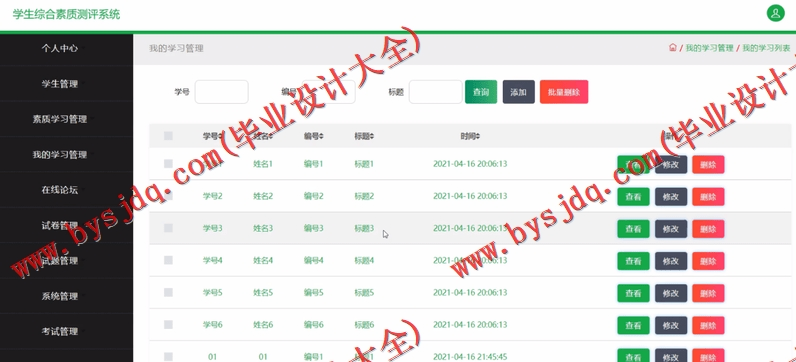Focus the 标题 search input field
This screenshot has height=362, width=796.
pyautogui.click(x=436, y=92)
